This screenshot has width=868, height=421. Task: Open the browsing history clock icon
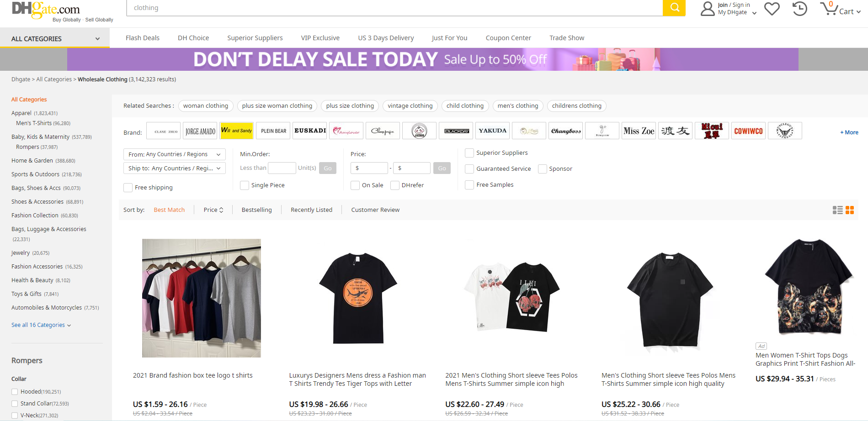pyautogui.click(x=799, y=9)
